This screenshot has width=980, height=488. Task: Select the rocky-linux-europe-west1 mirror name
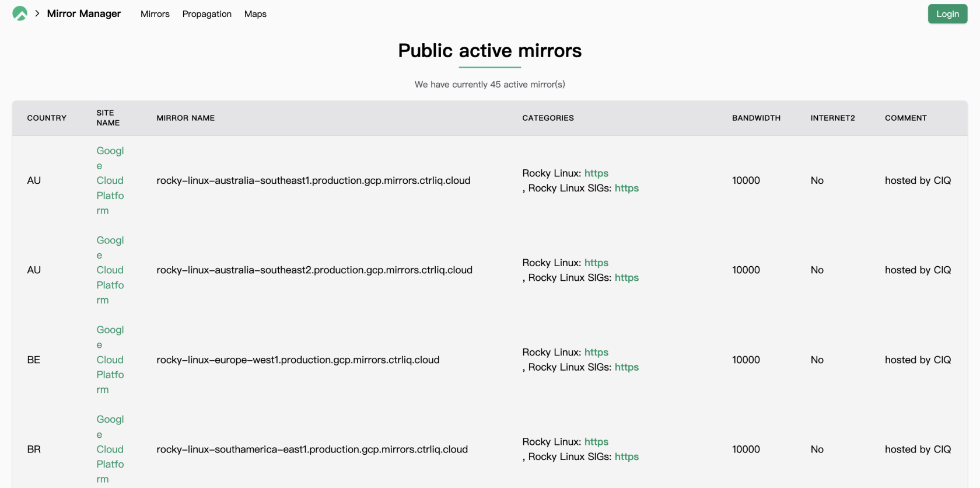[298, 360]
